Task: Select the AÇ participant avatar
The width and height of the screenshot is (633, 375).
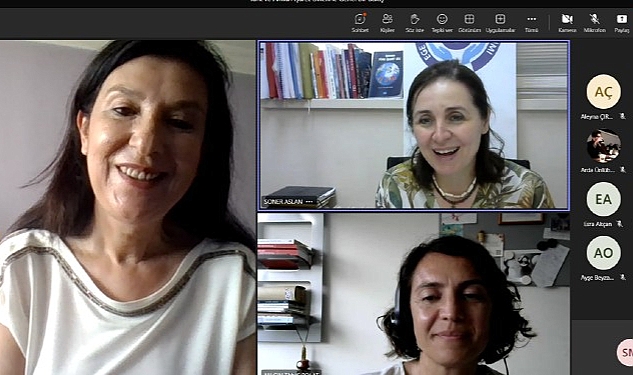Action: pyautogui.click(x=604, y=92)
